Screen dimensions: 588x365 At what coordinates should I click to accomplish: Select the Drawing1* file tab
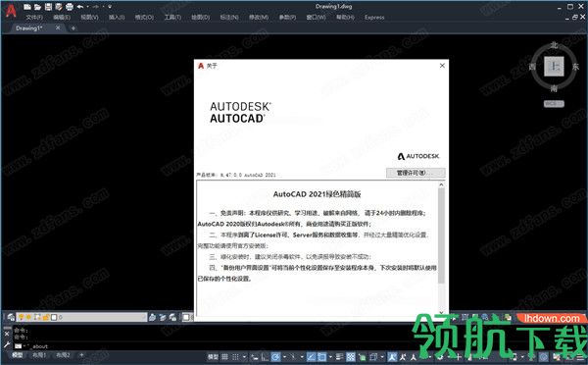click(x=29, y=28)
